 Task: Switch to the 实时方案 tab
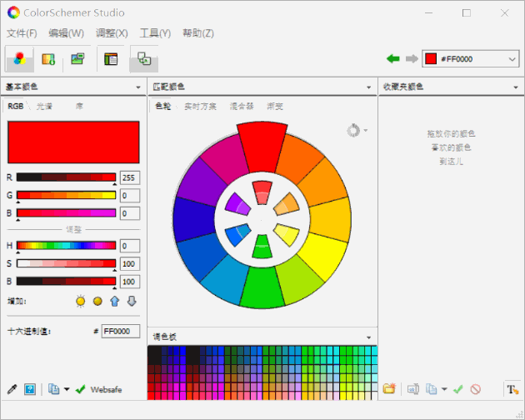(200, 107)
